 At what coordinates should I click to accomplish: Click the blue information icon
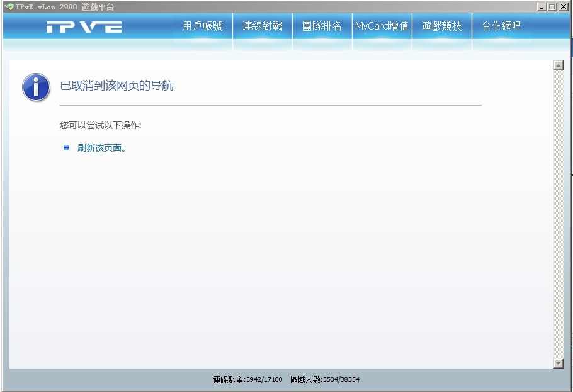pos(36,87)
